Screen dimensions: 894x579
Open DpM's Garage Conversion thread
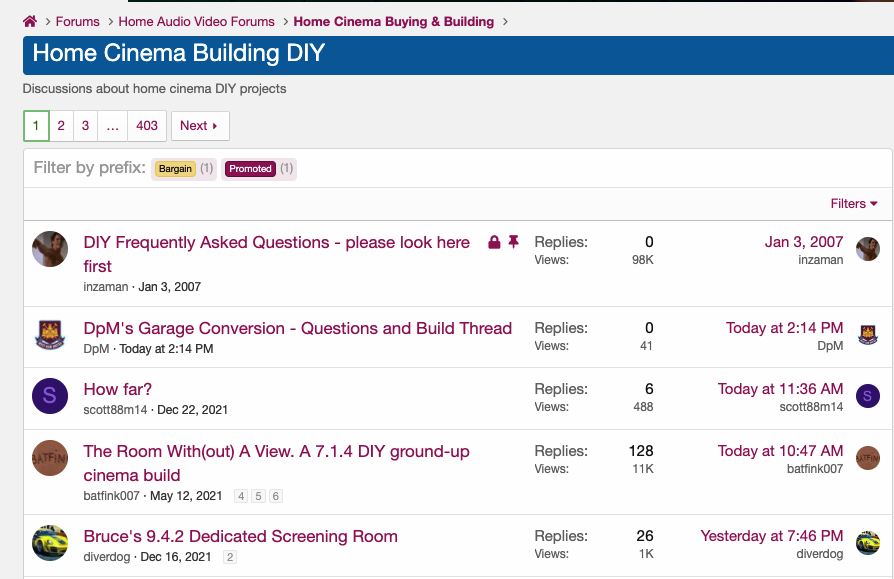297,328
